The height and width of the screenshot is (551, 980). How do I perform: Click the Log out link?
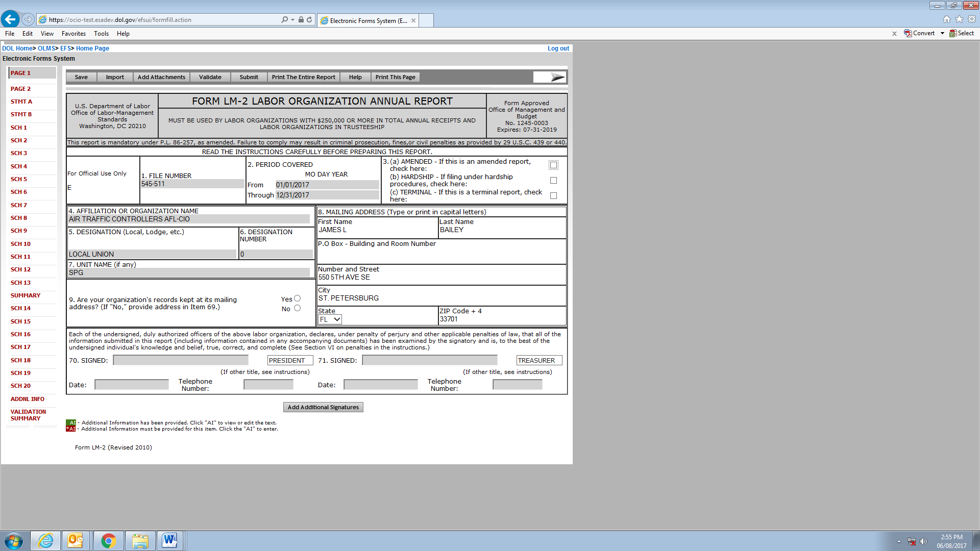point(558,48)
